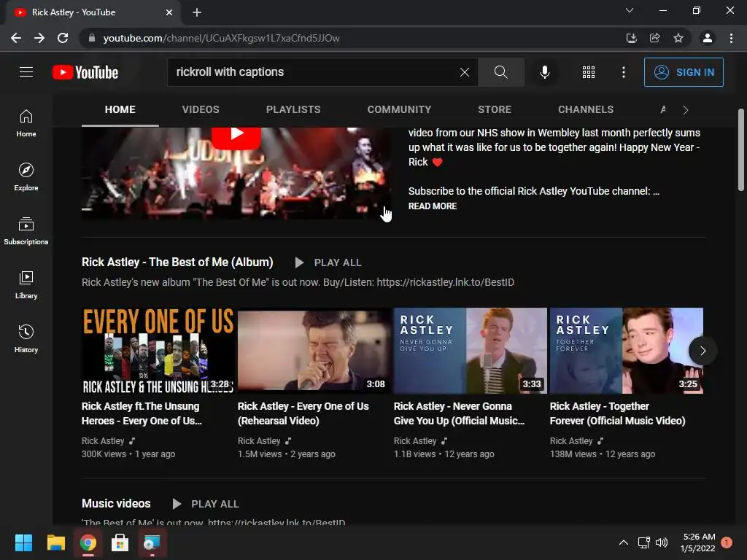Start voice search with microphone icon
Image resolution: width=747 pixels, height=560 pixels.
[544, 72]
